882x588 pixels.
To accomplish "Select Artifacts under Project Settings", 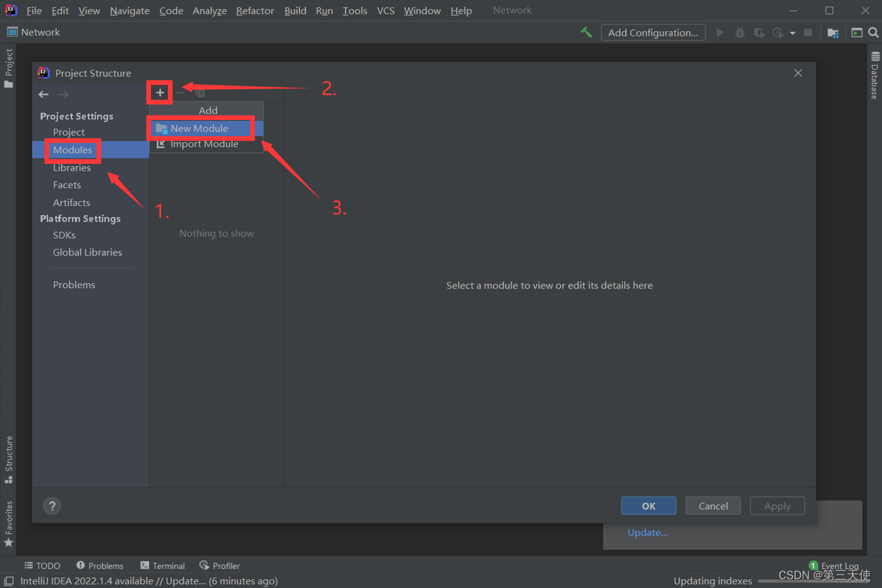I will tap(71, 202).
